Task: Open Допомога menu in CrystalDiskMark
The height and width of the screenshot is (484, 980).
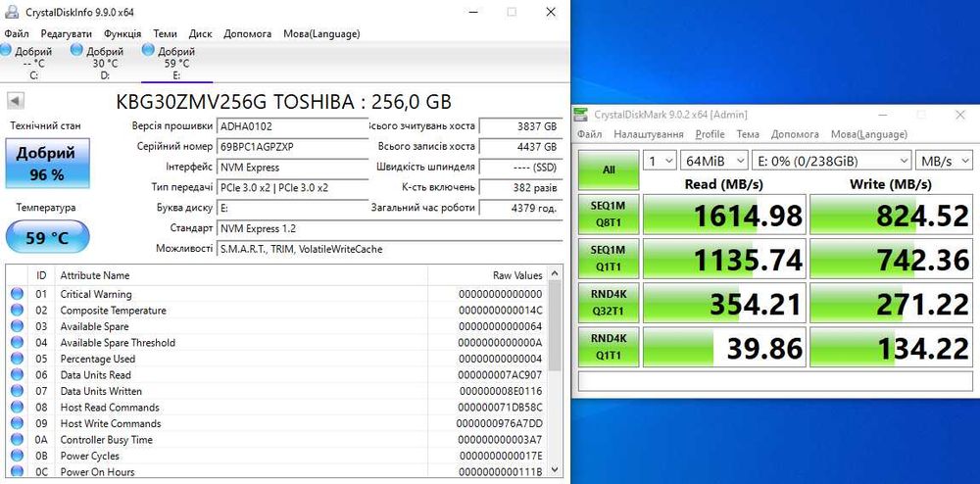Action: click(x=795, y=134)
